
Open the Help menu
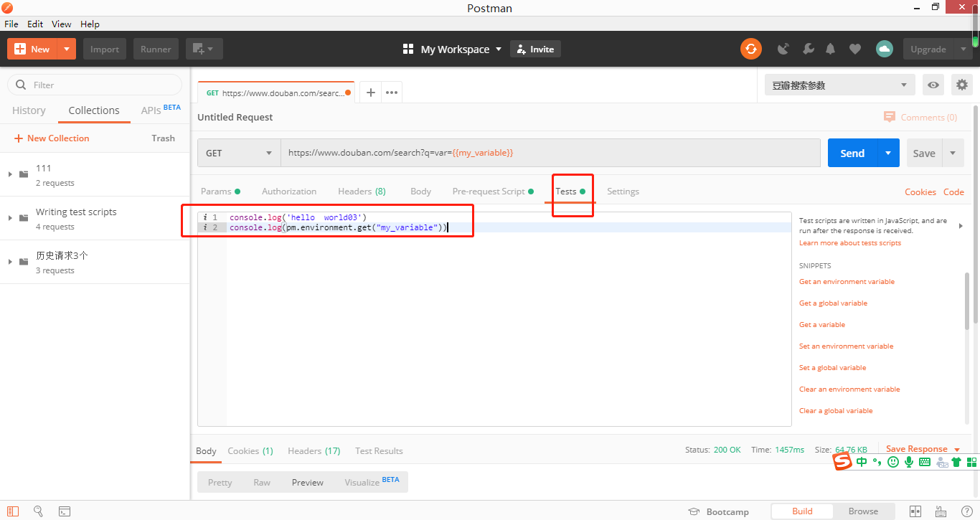(x=90, y=24)
